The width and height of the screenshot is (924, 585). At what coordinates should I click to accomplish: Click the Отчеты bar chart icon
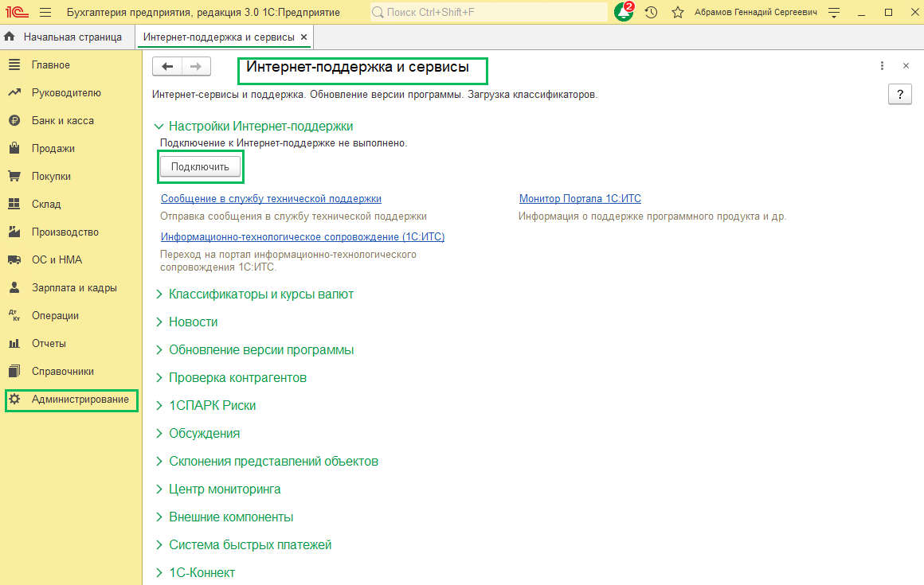[x=14, y=343]
